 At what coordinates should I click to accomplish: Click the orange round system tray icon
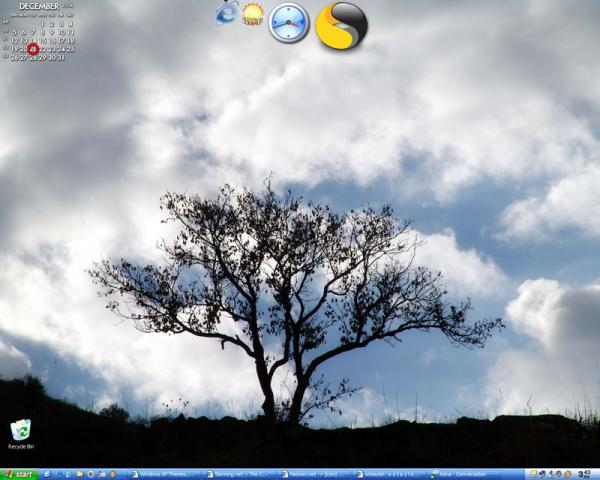point(567,475)
